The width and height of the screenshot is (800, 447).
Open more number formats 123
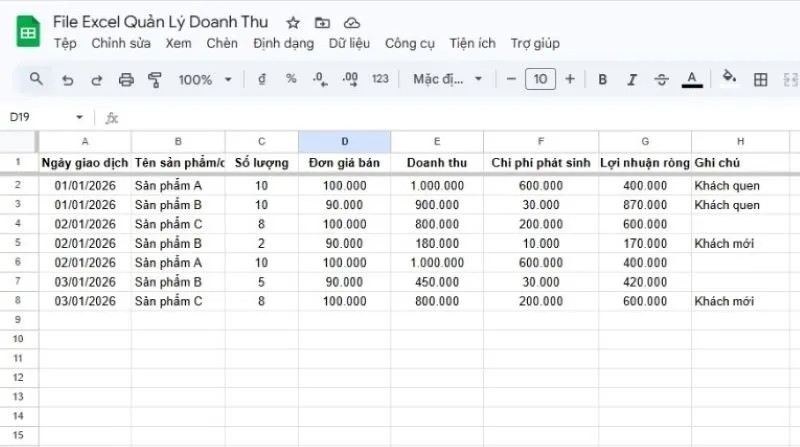click(380, 79)
